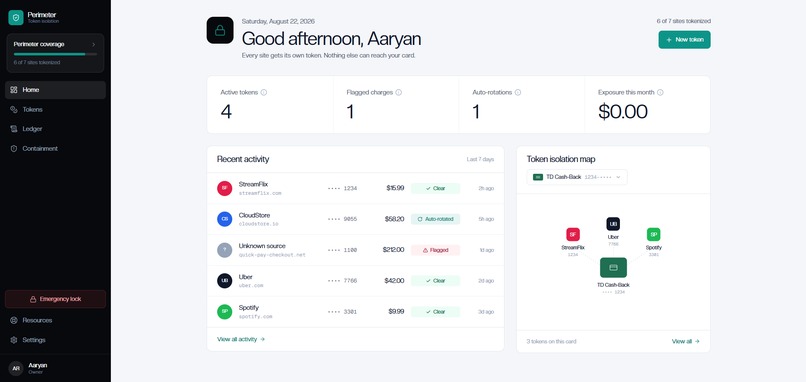Create a New token
The image size is (806, 382).
click(x=684, y=40)
